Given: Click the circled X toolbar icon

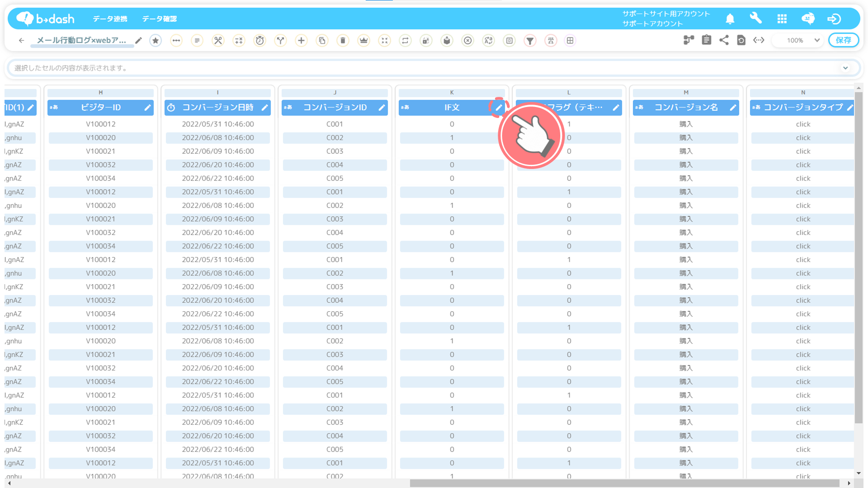Looking at the screenshot, I should (x=468, y=40).
